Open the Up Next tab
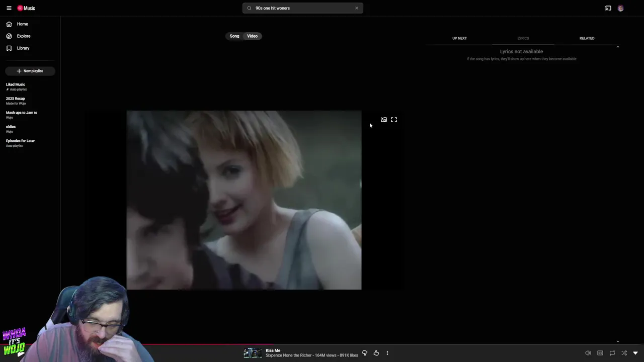The image size is (644, 362). 459,38
